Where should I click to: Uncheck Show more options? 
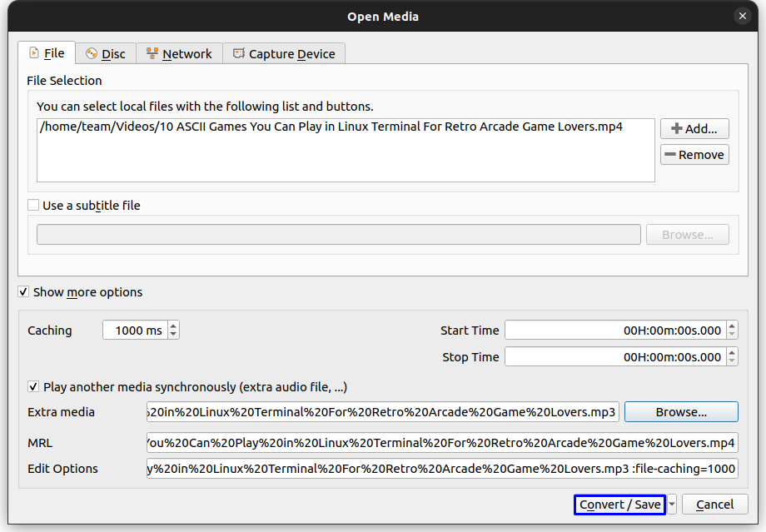click(x=24, y=292)
